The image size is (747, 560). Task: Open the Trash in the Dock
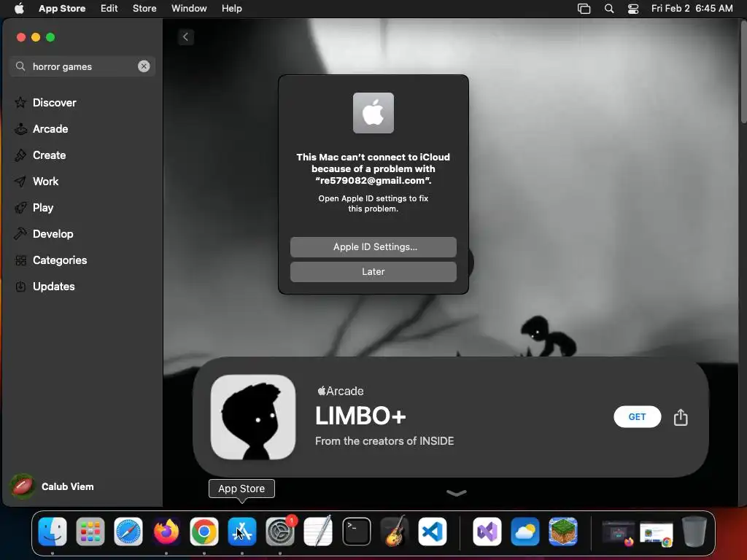(x=694, y=532)
